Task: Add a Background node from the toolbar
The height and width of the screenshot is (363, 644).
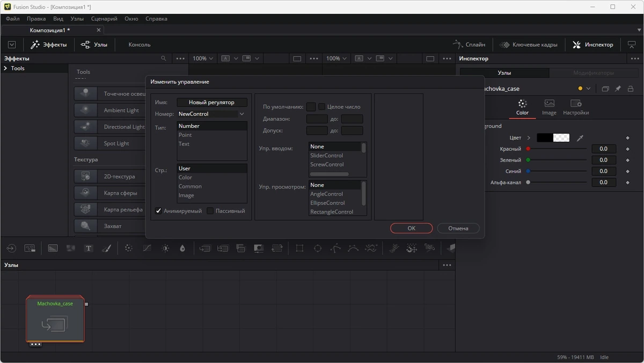Action: pos(53,248)
